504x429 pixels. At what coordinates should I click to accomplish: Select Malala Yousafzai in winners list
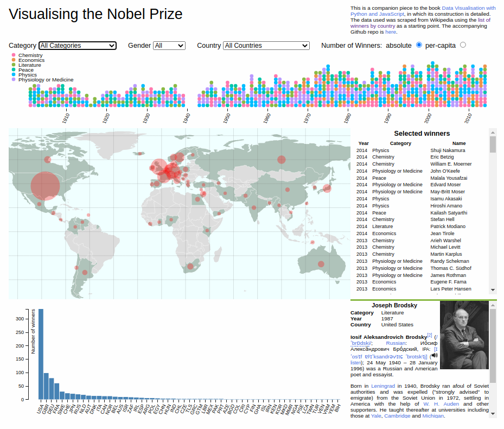(449, 178)
